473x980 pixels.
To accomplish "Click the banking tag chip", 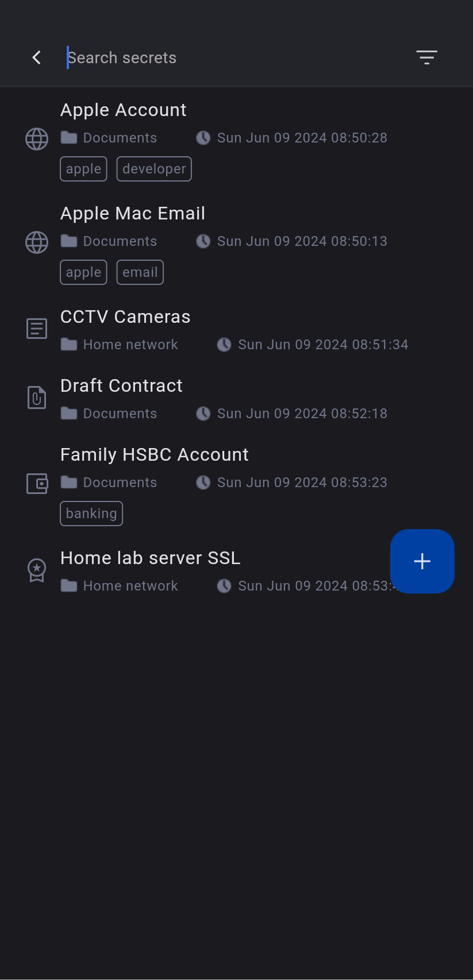I will [x=91, y=514].
